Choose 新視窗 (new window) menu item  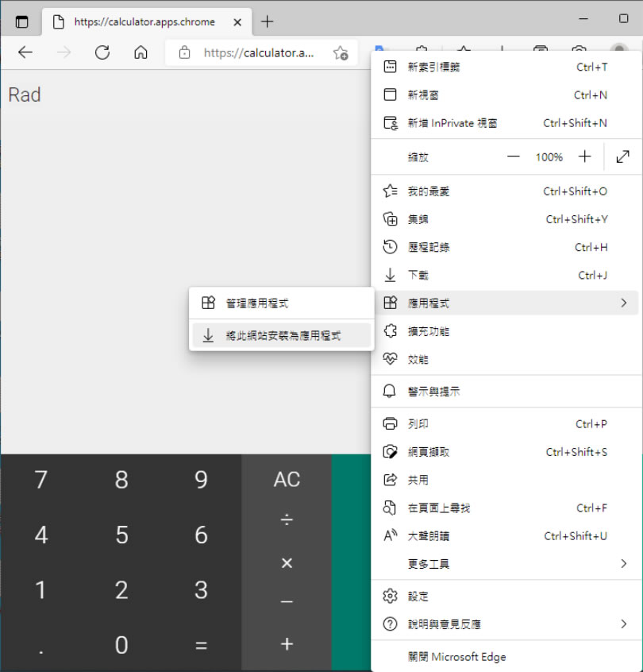point(505,95)
